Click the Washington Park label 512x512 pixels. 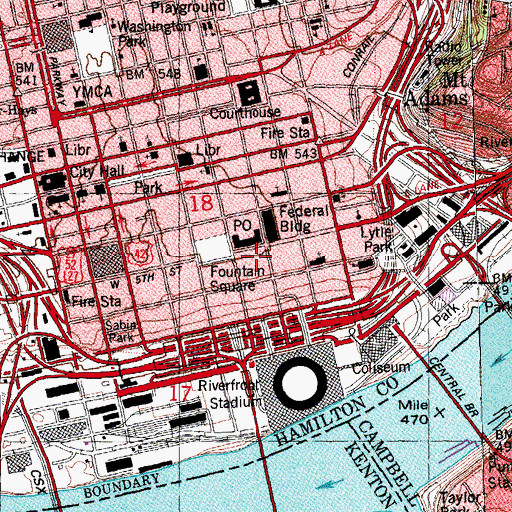(x=154, y=33)
